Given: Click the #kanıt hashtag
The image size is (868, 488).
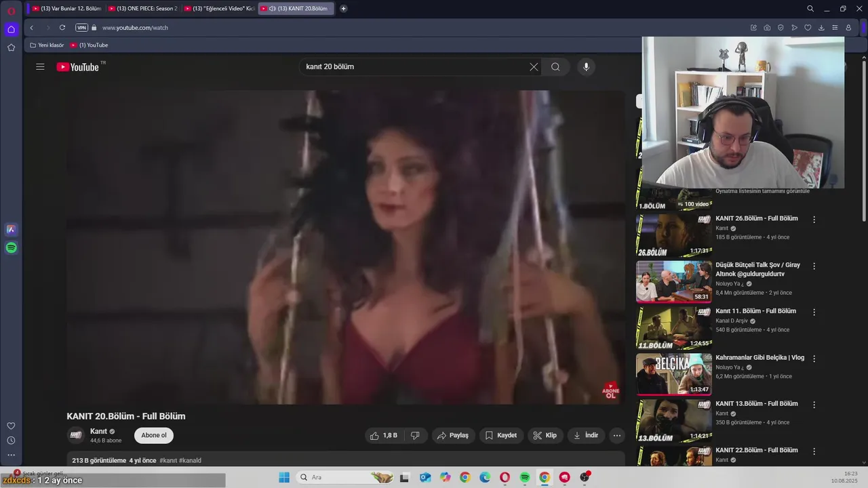Looking at the screenshot, I should [x=168, y=460].
